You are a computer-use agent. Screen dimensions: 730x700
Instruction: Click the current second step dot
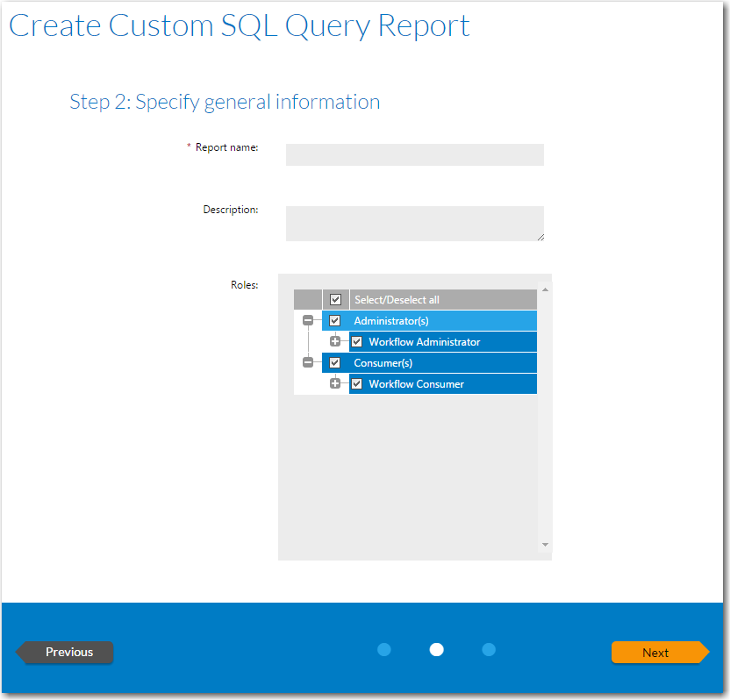pyautogui.click(x=436, y=650)
